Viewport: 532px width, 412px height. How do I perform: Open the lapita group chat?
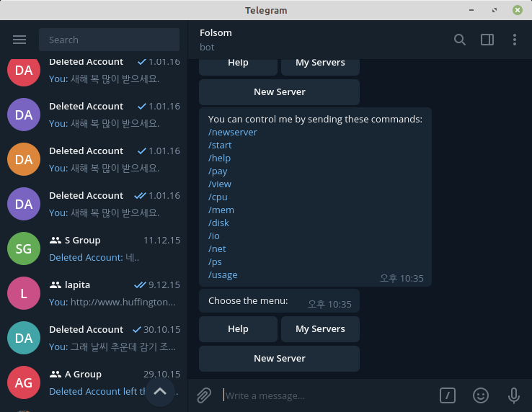pos(94,293)
